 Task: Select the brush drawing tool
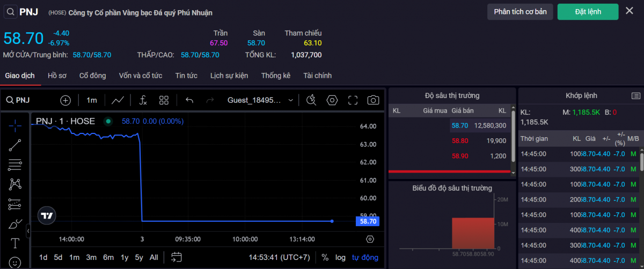pos(15,224)
